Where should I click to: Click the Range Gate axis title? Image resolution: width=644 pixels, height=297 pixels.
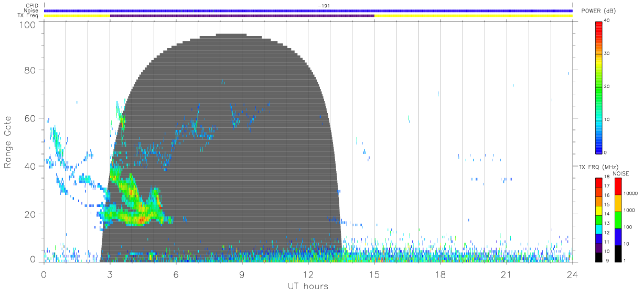8,143
